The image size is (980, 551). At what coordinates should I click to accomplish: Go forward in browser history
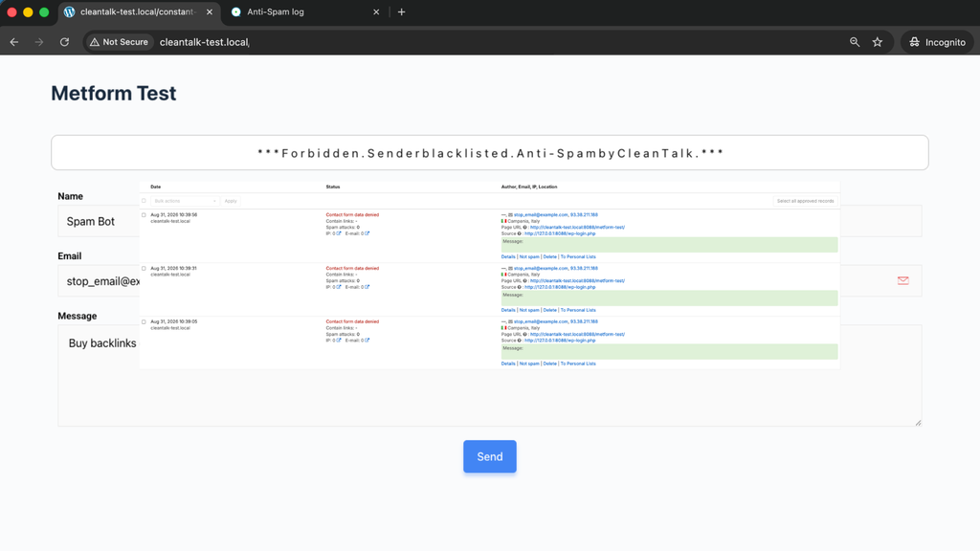[x=38, y=42]
